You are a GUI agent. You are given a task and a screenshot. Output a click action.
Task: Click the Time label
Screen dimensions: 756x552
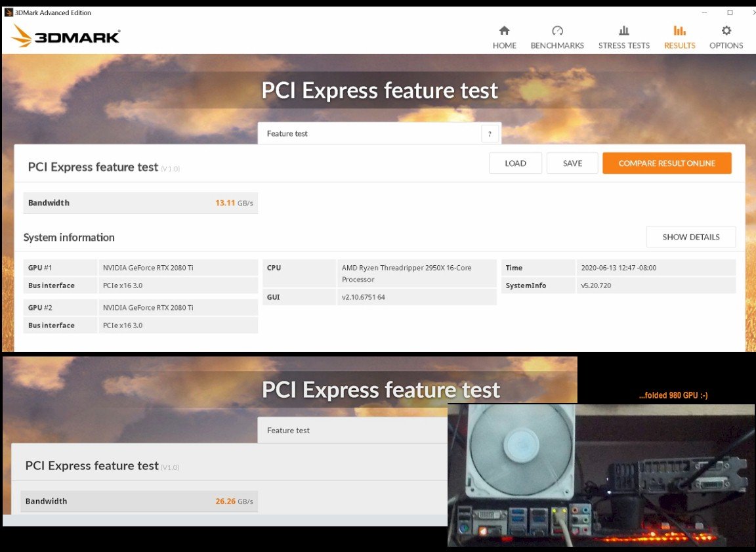pos(514,268)
